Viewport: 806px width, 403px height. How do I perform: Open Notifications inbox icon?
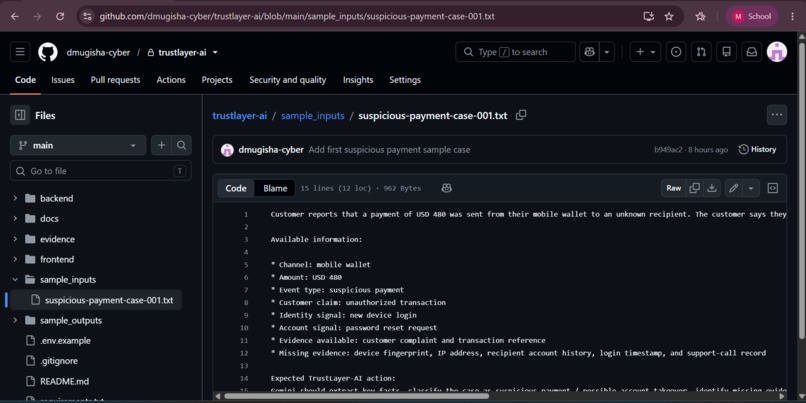(x=752, y=52)
